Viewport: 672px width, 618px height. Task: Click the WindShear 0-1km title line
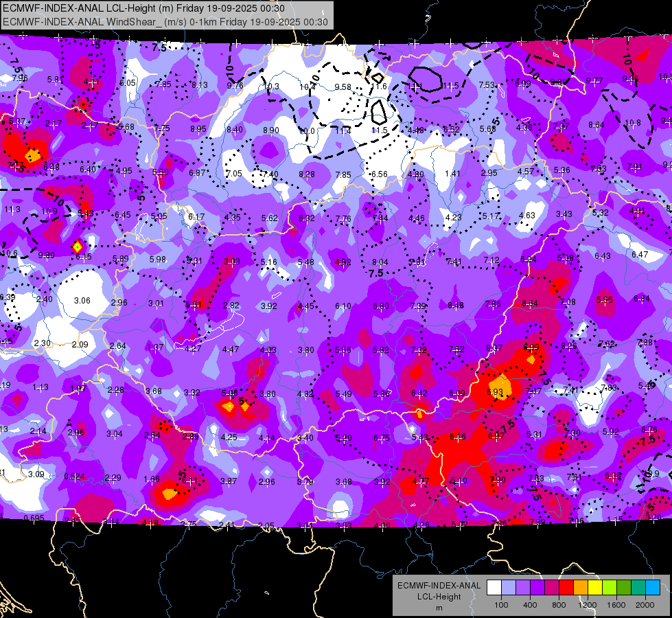tap(165, 22)
